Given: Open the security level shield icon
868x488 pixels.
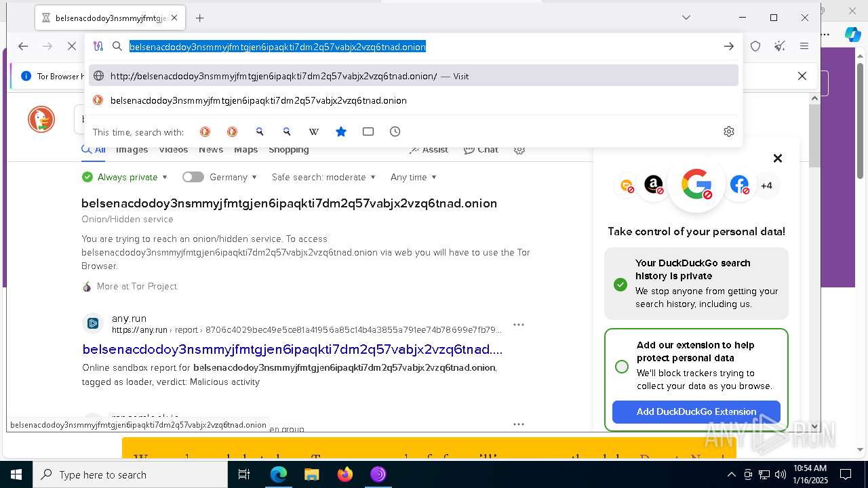Looking at the screenshot, I should click(755, 46).
